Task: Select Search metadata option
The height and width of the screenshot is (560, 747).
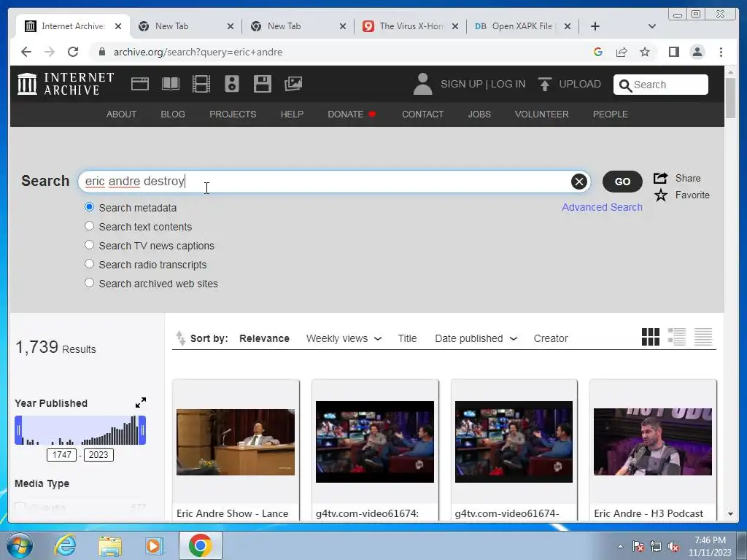Action: (x=89, y=207)
